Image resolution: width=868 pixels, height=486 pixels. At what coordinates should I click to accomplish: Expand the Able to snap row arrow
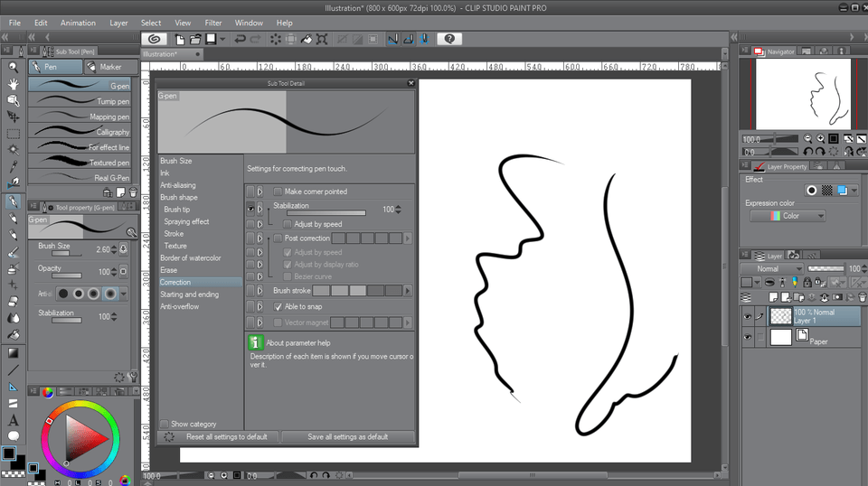click(x=259, y=306)
